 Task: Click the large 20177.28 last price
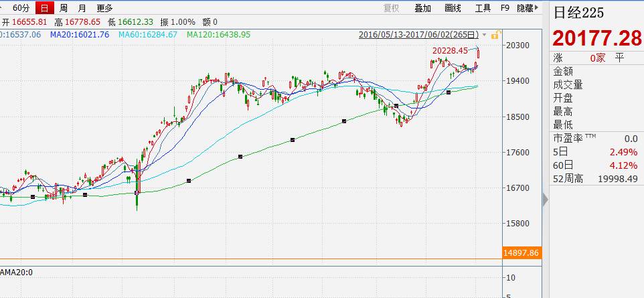pos(596,39)
